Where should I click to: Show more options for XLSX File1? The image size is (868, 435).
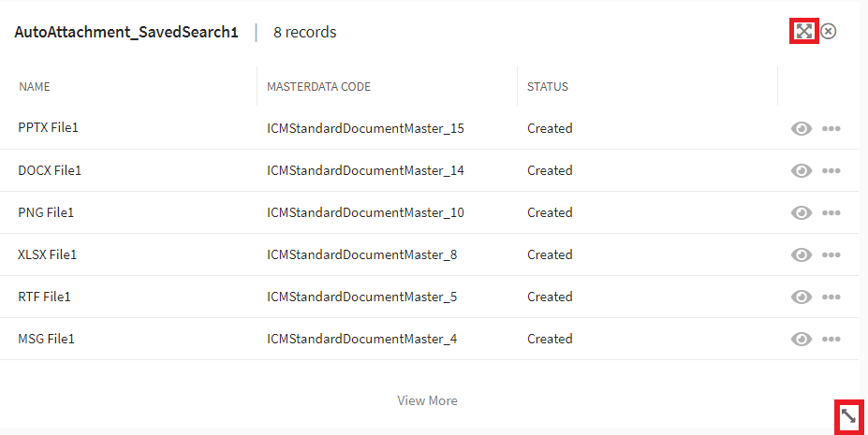831,254
